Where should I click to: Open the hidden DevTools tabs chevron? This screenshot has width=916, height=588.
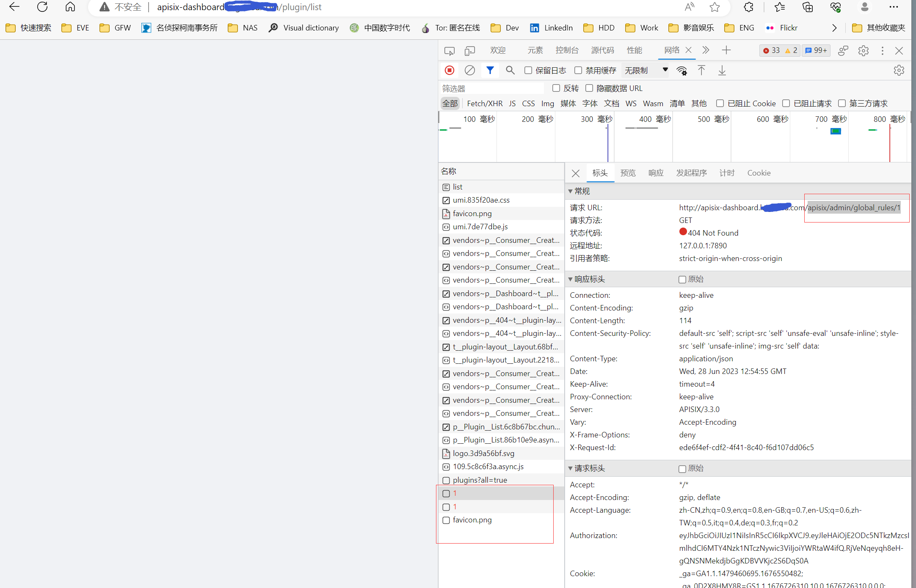pos(705,50)
